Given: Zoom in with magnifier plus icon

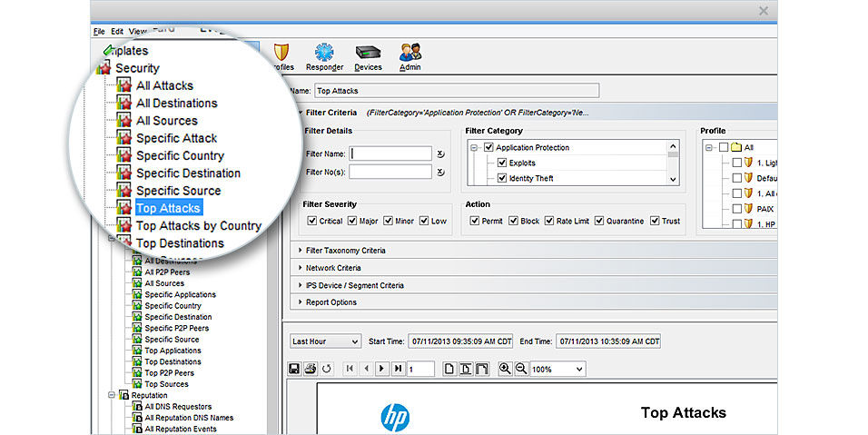Looking at the screenshot, I should (x=506, y=369).
